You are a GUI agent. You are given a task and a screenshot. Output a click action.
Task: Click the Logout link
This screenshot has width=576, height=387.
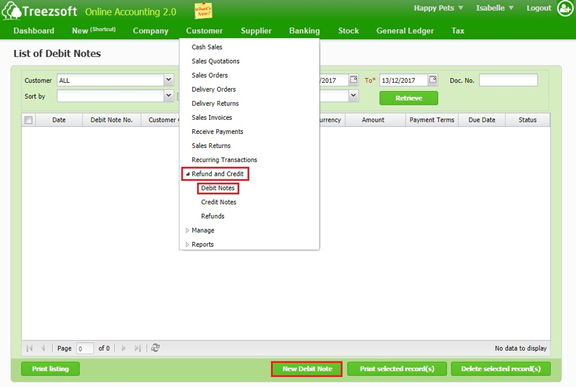[539, 8]
